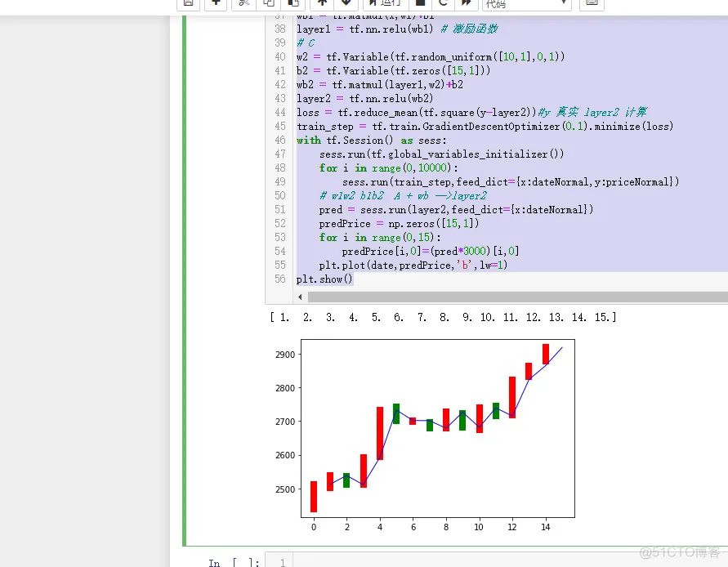Click line number 56 in the gutter

tap(280, 279)
